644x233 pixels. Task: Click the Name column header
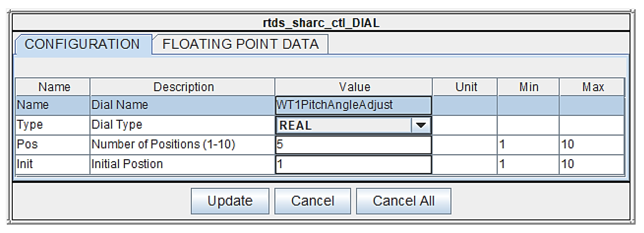pos(54,87)
